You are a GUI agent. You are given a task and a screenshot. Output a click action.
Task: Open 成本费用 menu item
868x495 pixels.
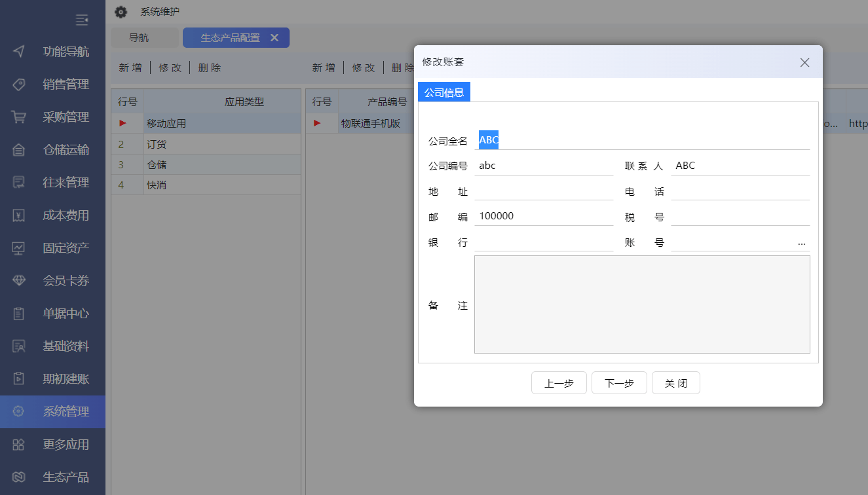[52, 215]
